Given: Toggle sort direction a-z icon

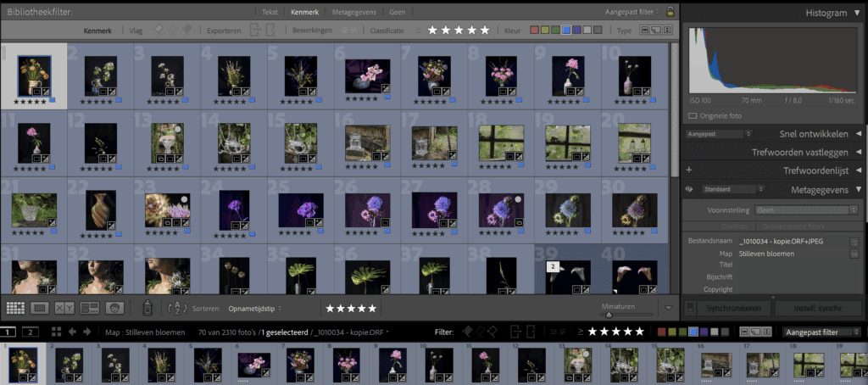Looking at the screenshot, I should pos(177,309).
